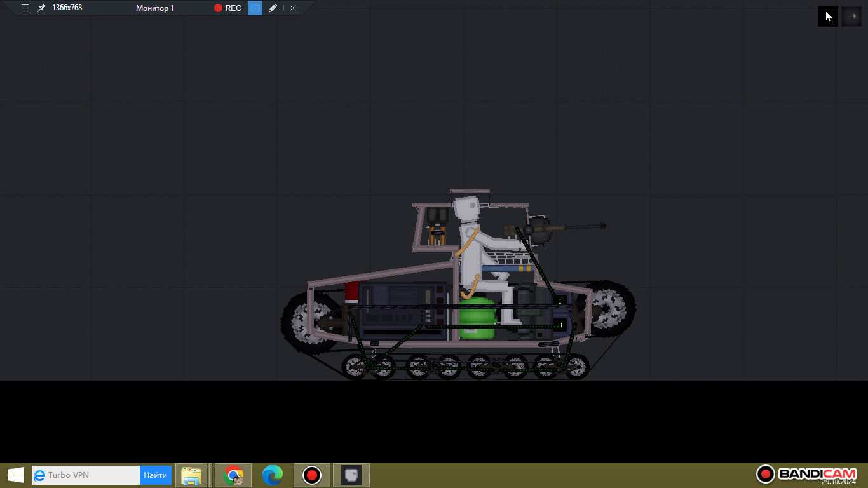
Task: Activate the pencil drawing tool
Action: (273, 8)
